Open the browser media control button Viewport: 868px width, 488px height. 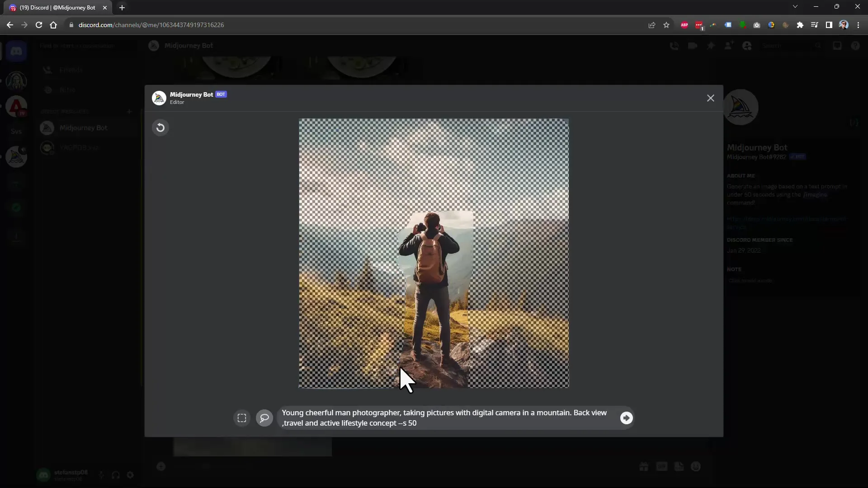pyautogui.click(x=815, y=25)
